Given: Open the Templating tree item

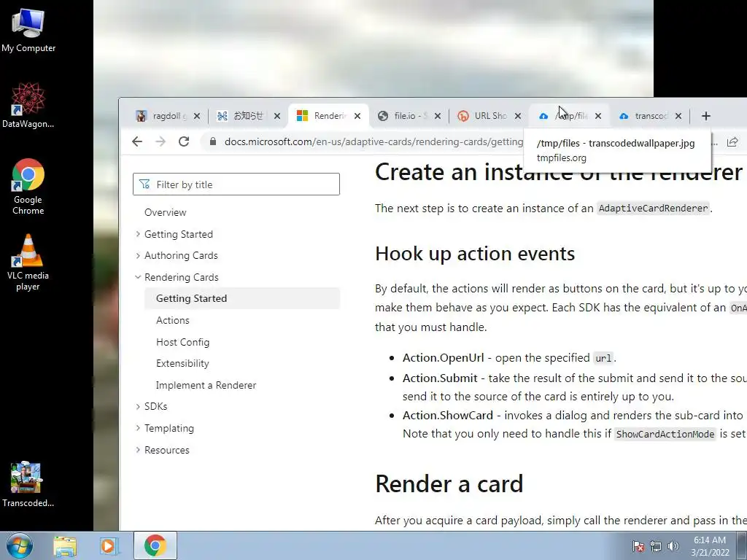Looking at the screenshot, I should click(169, 428).
